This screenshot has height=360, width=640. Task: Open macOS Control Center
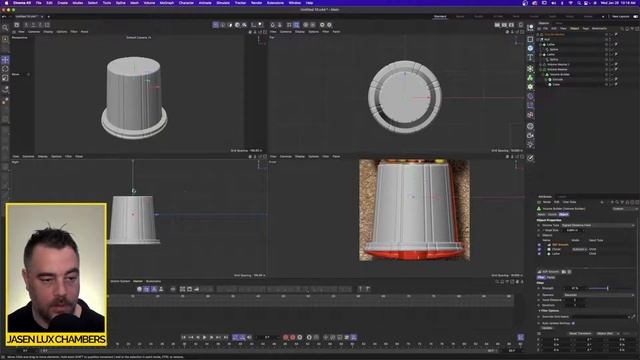pyautogui.click(x=587, y=3)
